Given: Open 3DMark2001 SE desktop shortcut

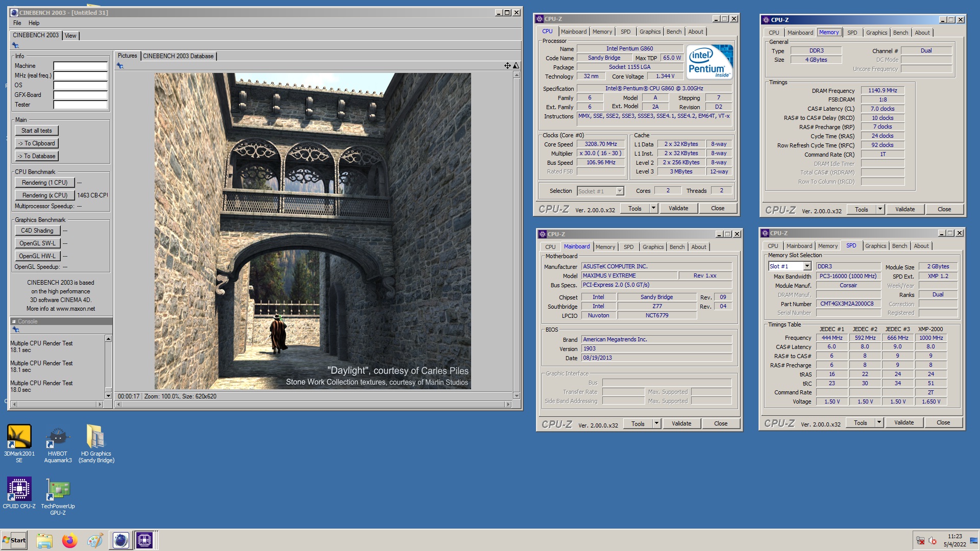Looking at the screenshot, I should pyautogui.click(x=19, y=443).
